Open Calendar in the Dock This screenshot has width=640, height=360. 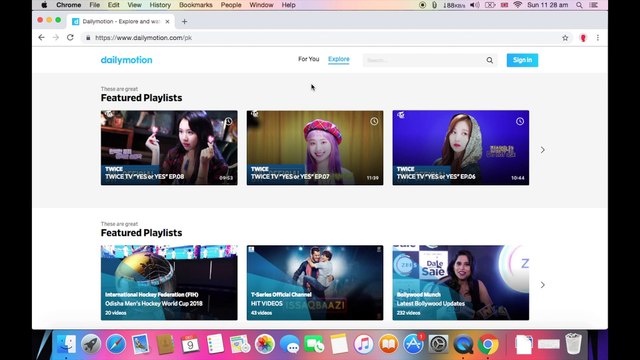(x=190, y=344)
